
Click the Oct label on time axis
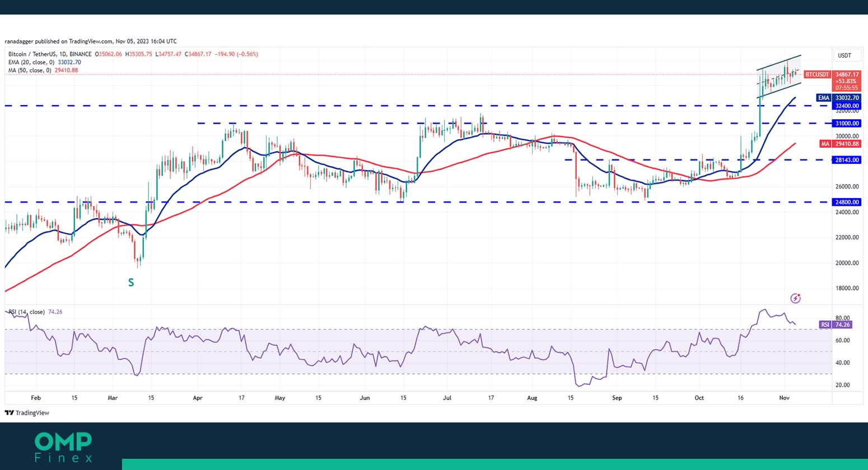point(699,398)
